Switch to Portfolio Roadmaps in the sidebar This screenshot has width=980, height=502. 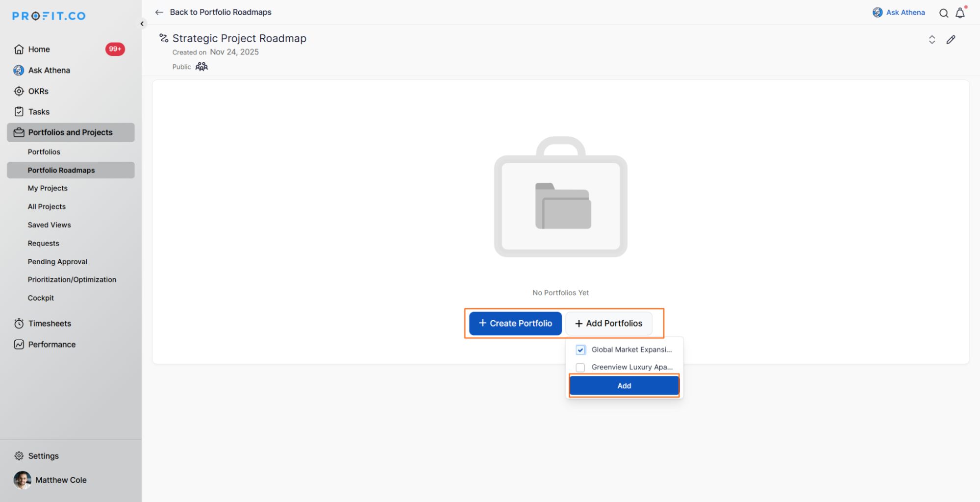pos(61,170)
